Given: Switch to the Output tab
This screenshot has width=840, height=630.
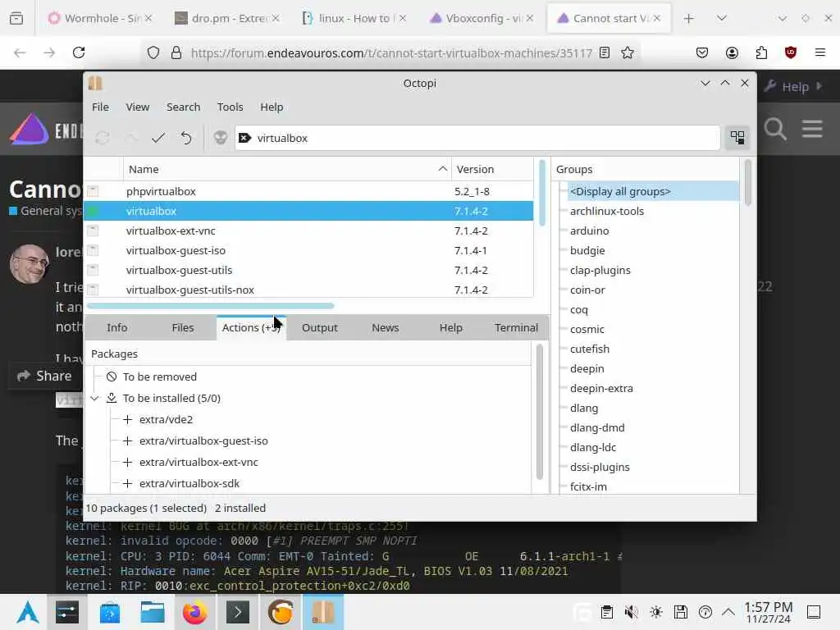Looking at the screenshot, I should pos(319,328).
